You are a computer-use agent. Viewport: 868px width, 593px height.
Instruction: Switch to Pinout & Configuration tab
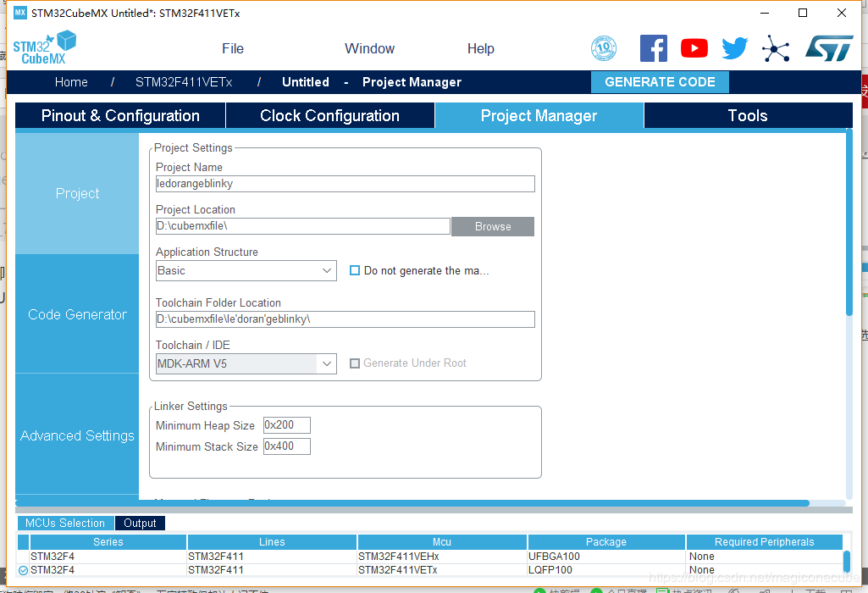[120, 115]
